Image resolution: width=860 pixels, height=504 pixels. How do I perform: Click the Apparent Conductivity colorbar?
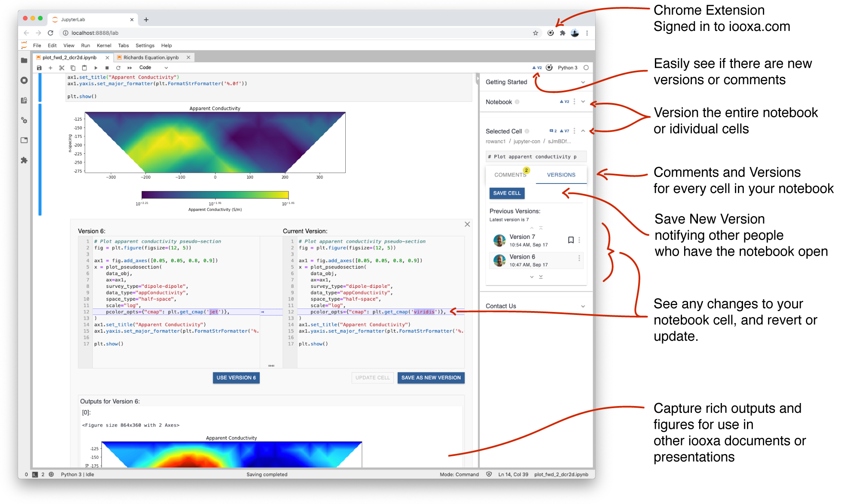coord(215,194)
